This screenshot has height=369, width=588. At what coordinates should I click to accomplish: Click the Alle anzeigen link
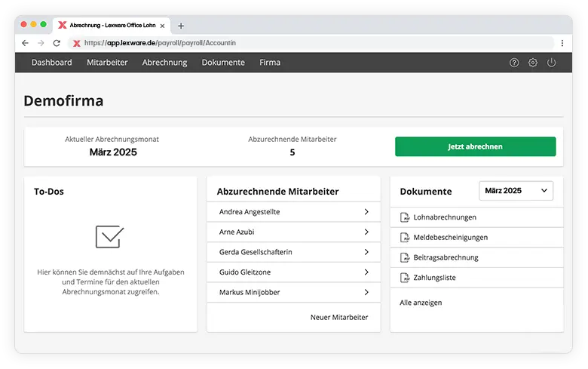[421, 303]
